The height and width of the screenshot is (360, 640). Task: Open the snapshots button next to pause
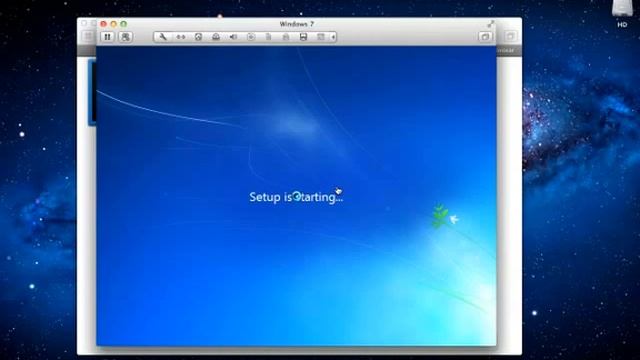coord(125,37)
